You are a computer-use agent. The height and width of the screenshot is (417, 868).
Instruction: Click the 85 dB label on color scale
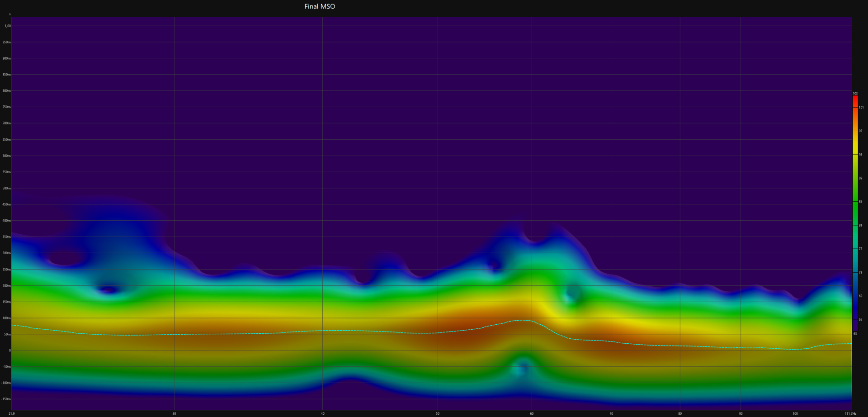[x=860, y=202]
